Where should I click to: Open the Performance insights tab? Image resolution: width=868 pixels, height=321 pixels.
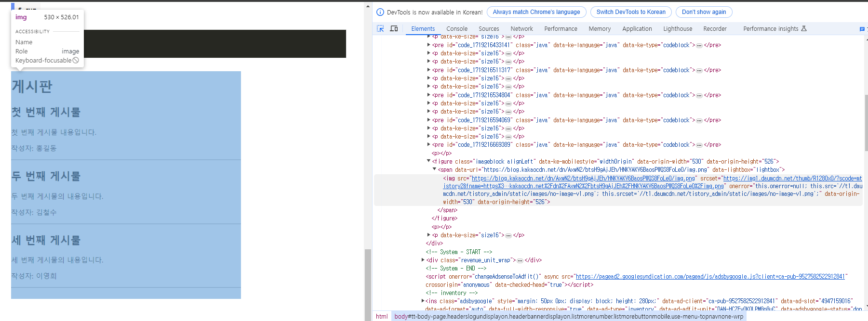[x=775, y=29]
